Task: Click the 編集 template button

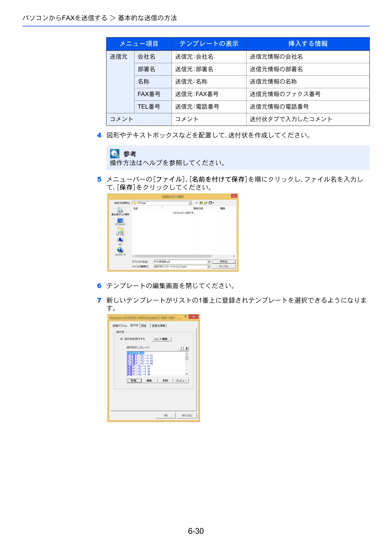Action: click(x=150, y=381)
